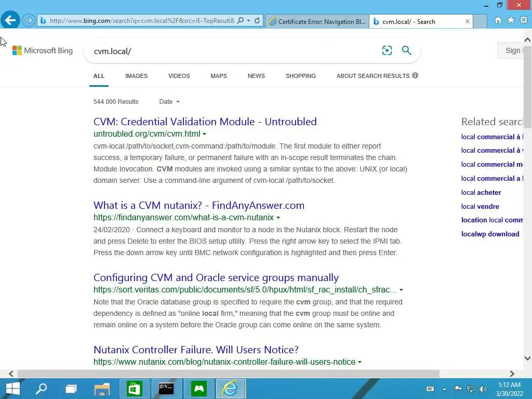Expand the findanyanswer.com URL dropdown arrow
This screenshot has height=399, width=532.
click(278, 218)
